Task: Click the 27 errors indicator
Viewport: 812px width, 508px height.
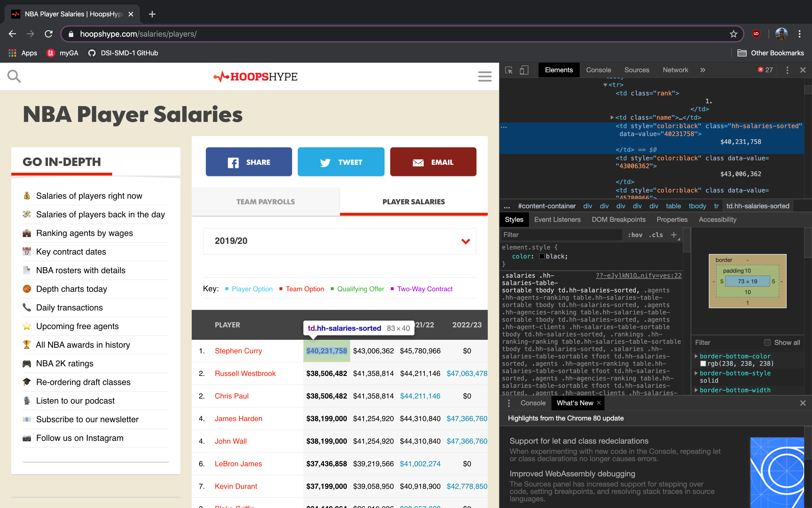Action: click(765, 70)
